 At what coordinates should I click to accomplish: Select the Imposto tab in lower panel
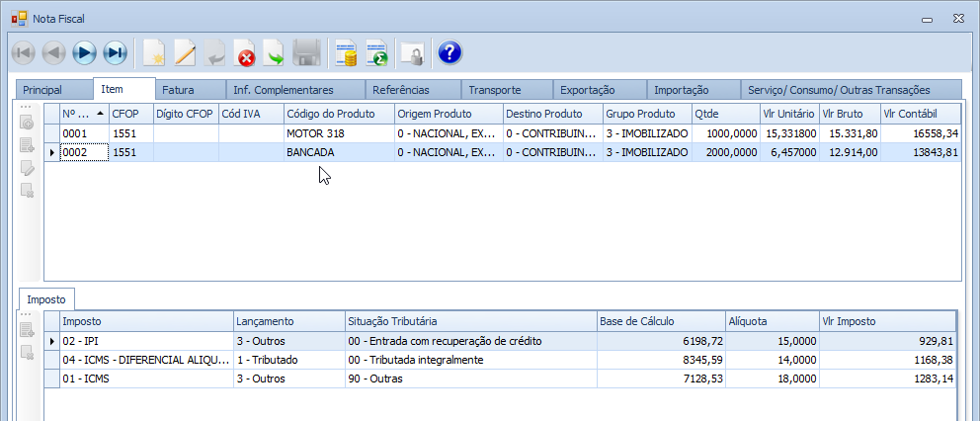point(46,299)
